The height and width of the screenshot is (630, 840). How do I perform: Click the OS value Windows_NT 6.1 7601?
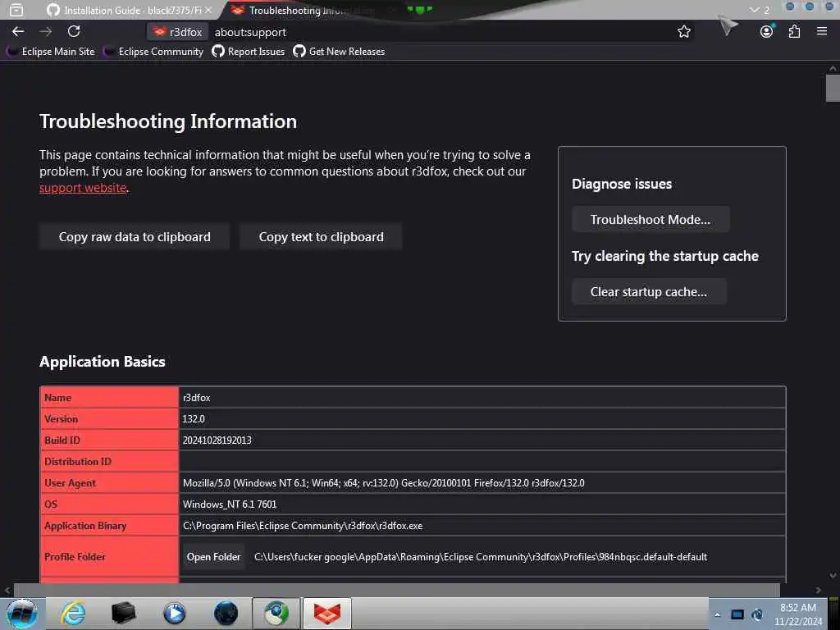[230, 504]
